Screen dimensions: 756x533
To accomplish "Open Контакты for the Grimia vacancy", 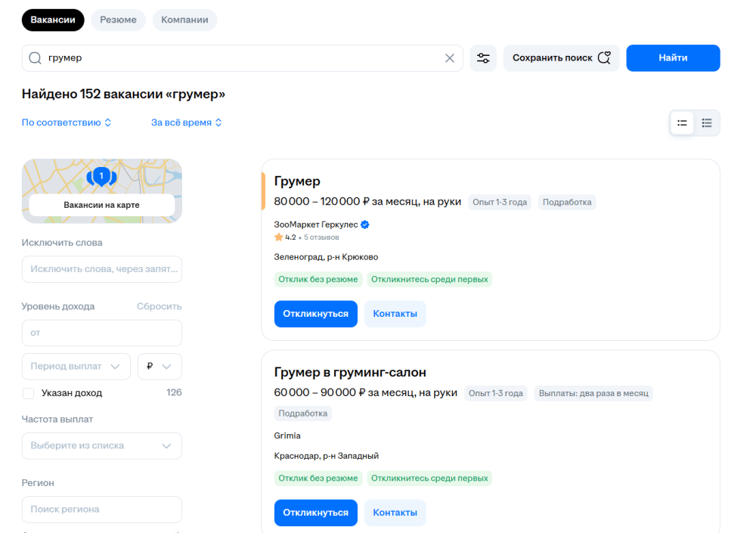I will click(x=394, y=513).
